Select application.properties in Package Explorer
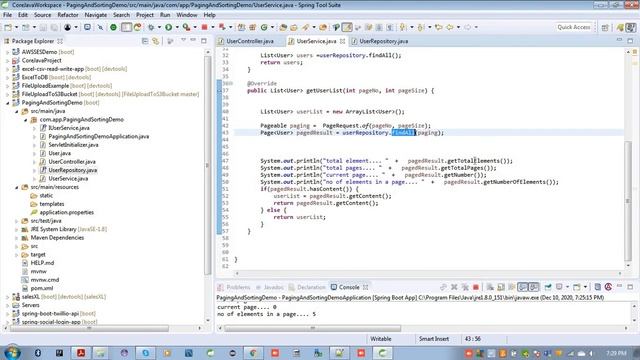Image resolution: width=640 pixels, height=360 pixels. click(67, 213)
